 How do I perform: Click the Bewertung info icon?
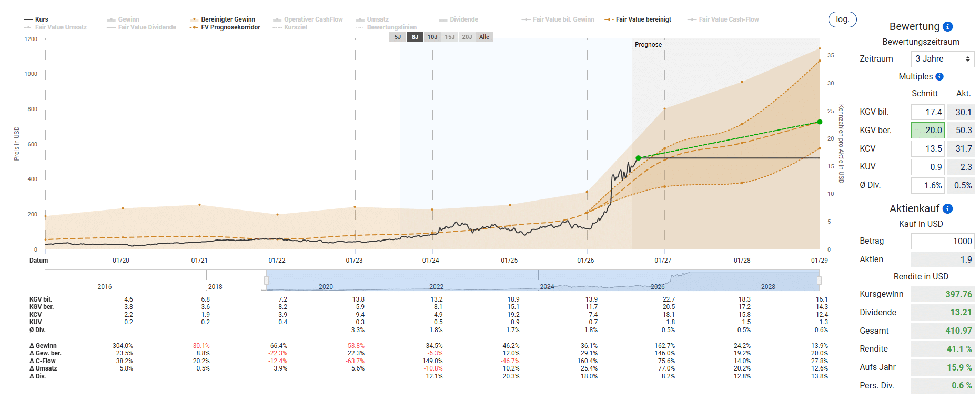click(x=947, y=26)
